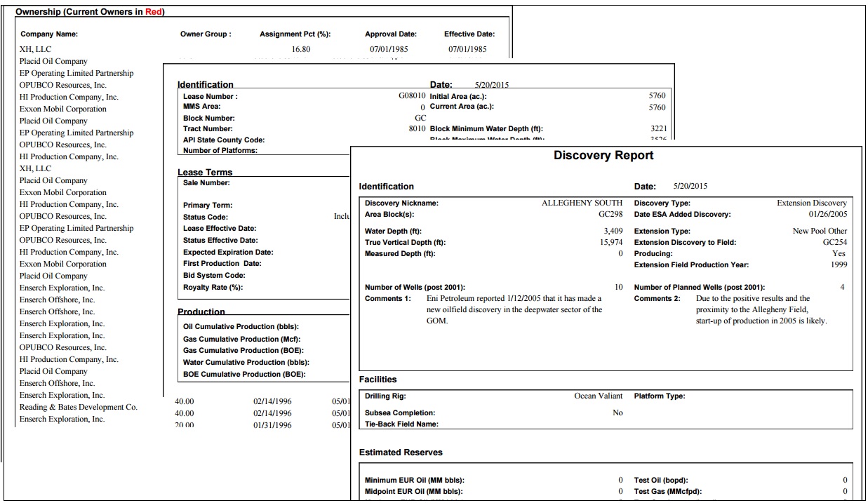
Task: Select "Oil Cumulative Production (bbls):" label
Action: 241,327
